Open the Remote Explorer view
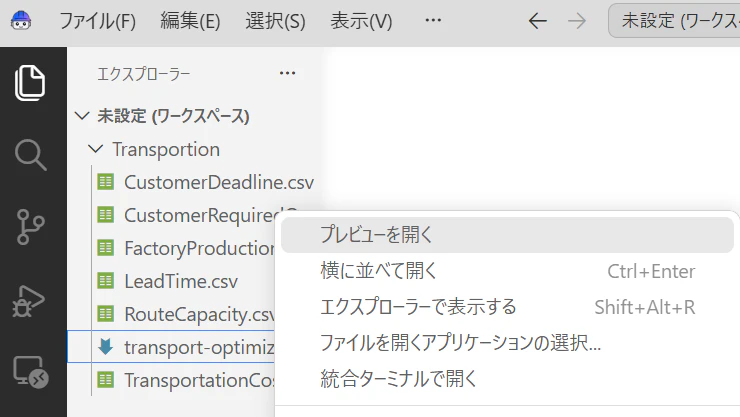The image size is (740, 417). tap(31, 372)
